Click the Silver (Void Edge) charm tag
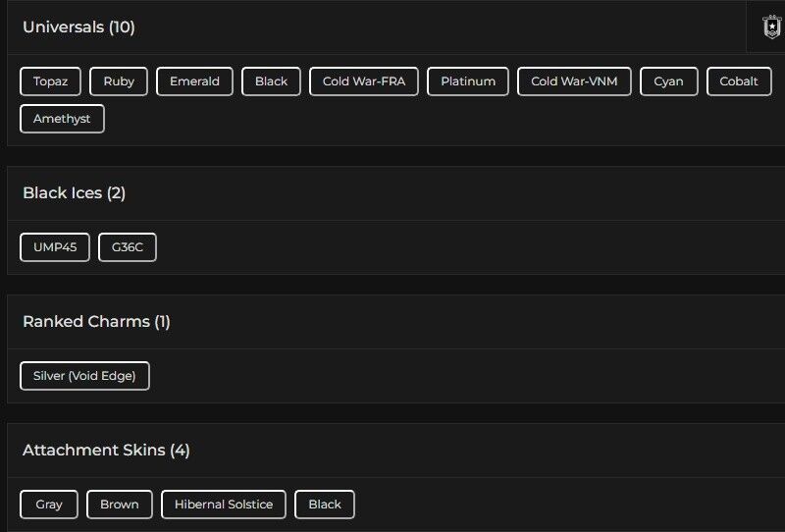Image resolution: width=785 pixels, height=532 pixels. [x=84, y=376]
